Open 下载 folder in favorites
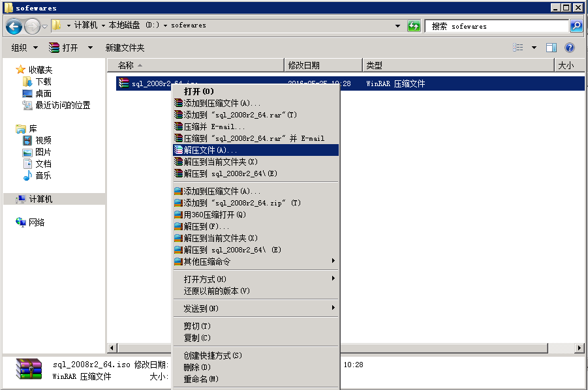Viewport: 588px width, 390px height. pos(43,82)
